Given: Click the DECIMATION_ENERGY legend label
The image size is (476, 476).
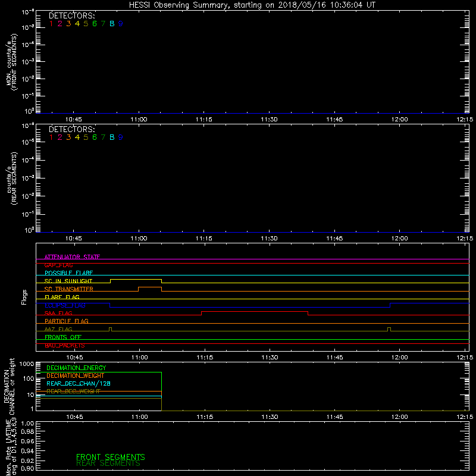Looking at the screenshot, I should pos(76,368).
